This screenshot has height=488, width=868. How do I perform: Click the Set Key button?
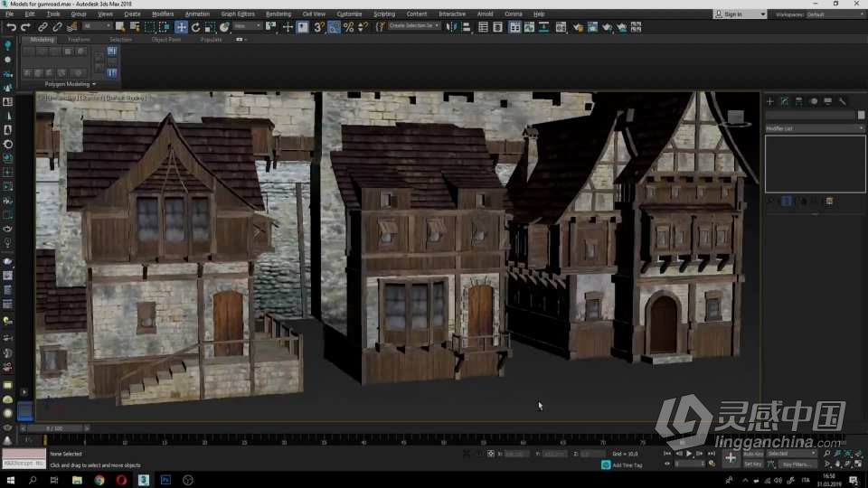coord(753,465)
